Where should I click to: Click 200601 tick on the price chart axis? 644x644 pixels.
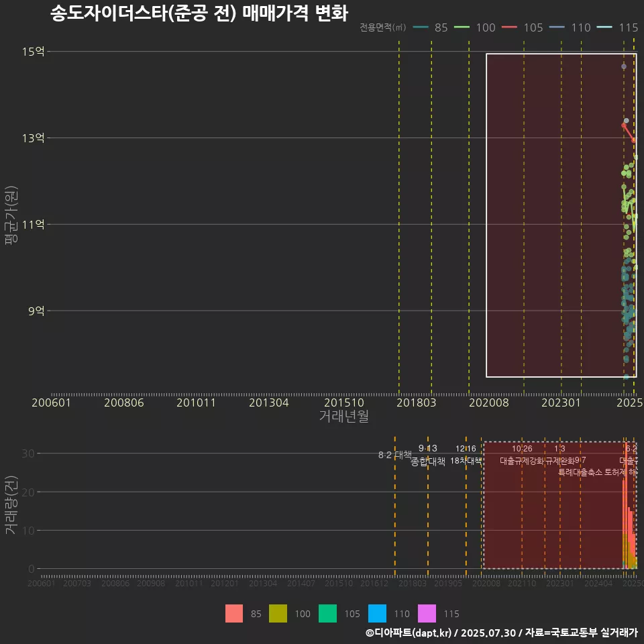(52, 402)
